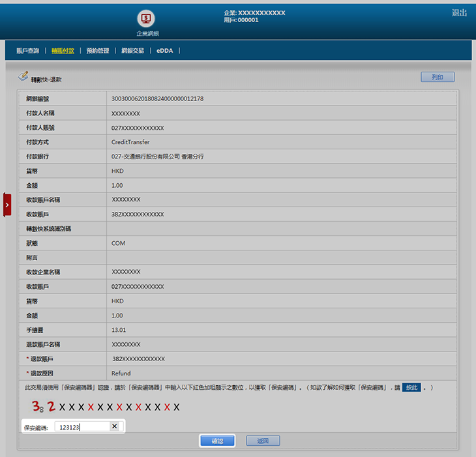
Task: Log out using the 退出 link
Action: [x=459, y=13]
